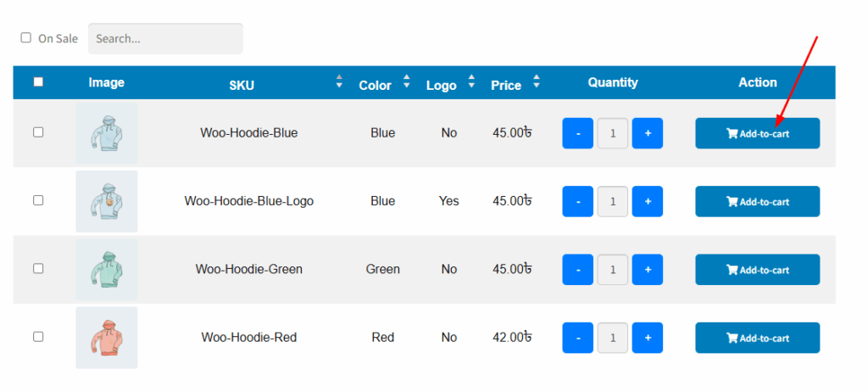Add Woo-Hoodie-Red to cart

click(x=757, y=338)
